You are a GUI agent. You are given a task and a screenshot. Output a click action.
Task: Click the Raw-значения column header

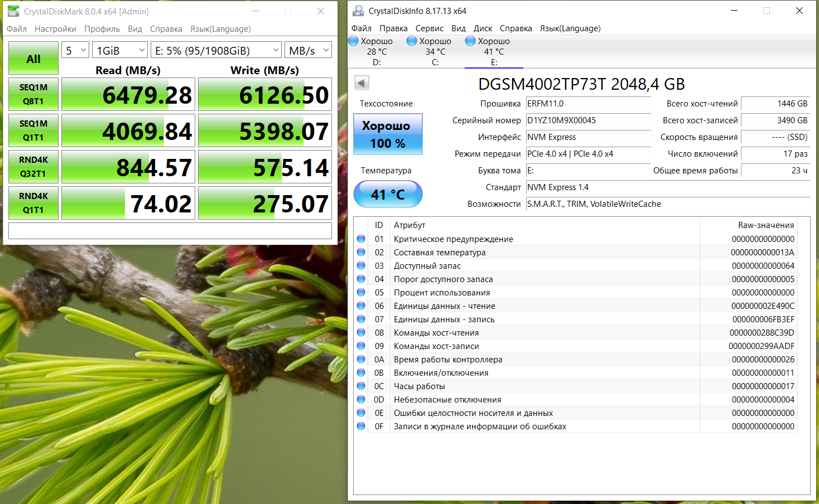748,225
